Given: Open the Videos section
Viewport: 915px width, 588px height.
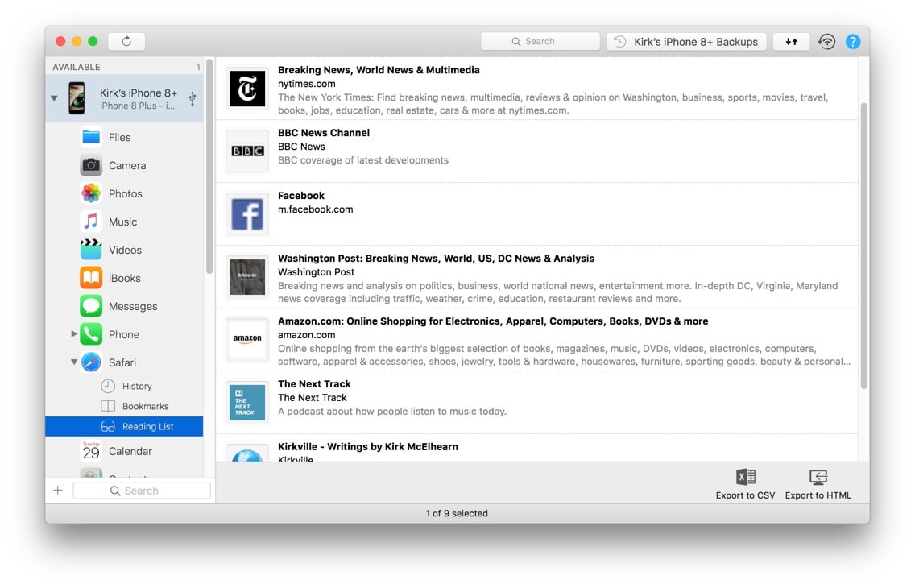Looking at the screenshot, I should point(124,250).
